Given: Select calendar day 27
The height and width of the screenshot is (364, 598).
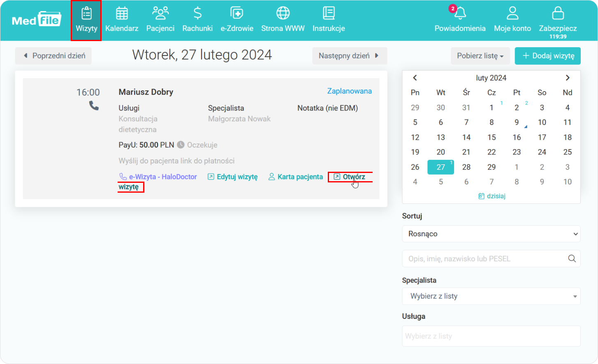Looking at the screenshot, I should (440, 167).
